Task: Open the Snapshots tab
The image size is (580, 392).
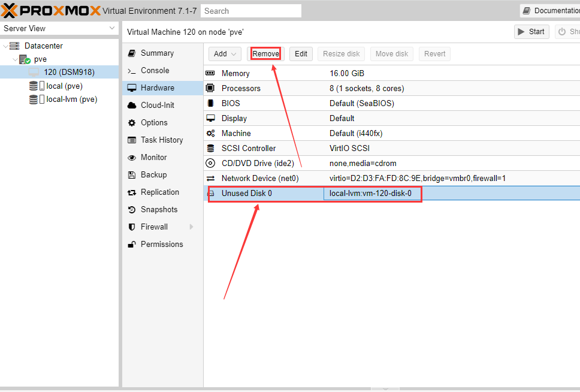Action: point(163,210)
